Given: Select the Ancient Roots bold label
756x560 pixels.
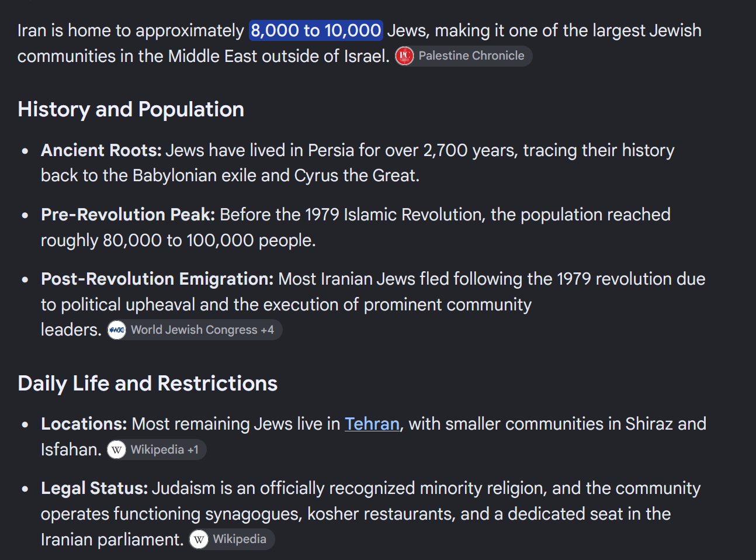Looking at the screenshot, I should pyautogui.click(x=101, y=150).
